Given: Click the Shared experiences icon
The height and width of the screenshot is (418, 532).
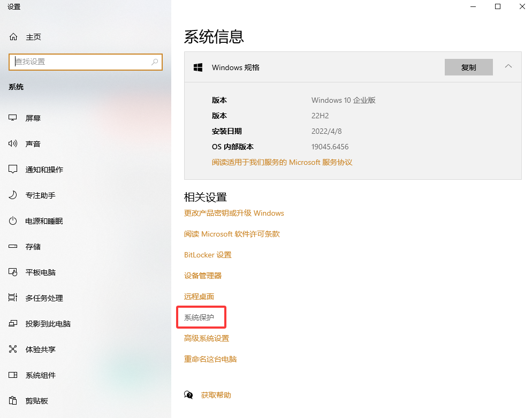Looking at the screenshot, I should (x=12, y=349).
